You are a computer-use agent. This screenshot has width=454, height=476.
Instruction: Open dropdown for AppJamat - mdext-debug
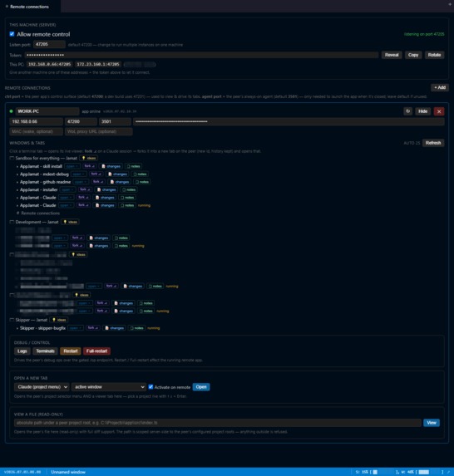pyautogui.click(x=79, y=174)
